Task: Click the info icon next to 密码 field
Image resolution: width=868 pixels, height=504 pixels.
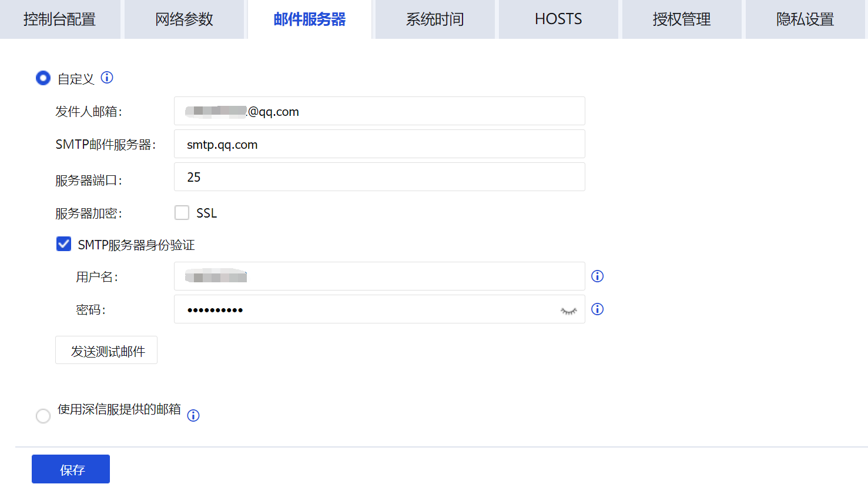Action: coord(598,309)
